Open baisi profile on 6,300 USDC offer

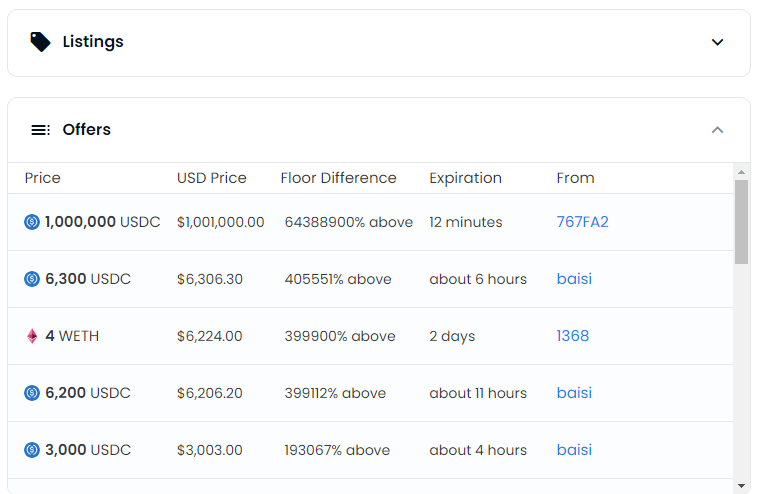(x=574, y=279)
